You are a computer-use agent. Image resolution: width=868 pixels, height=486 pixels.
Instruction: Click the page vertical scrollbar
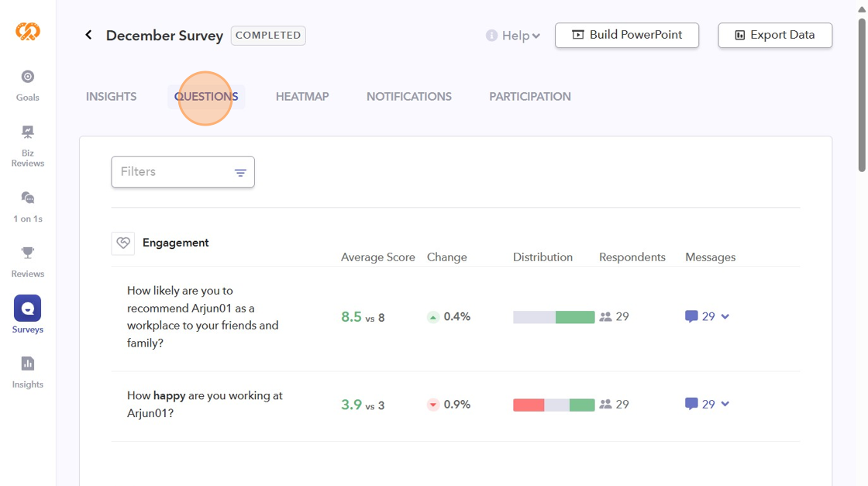862,93
